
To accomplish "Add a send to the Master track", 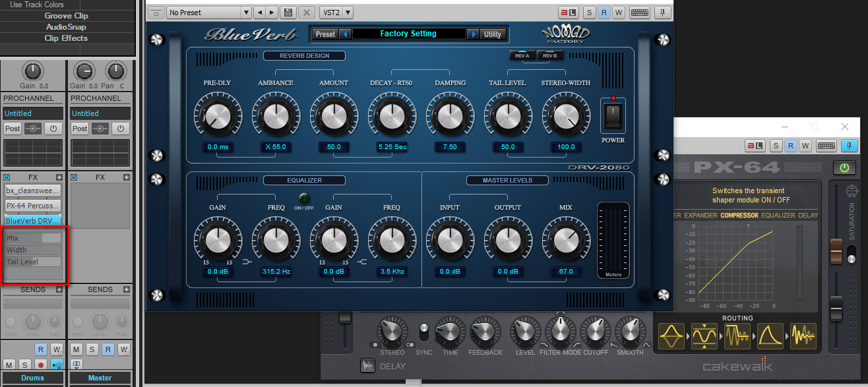I will tap(127, 289).
